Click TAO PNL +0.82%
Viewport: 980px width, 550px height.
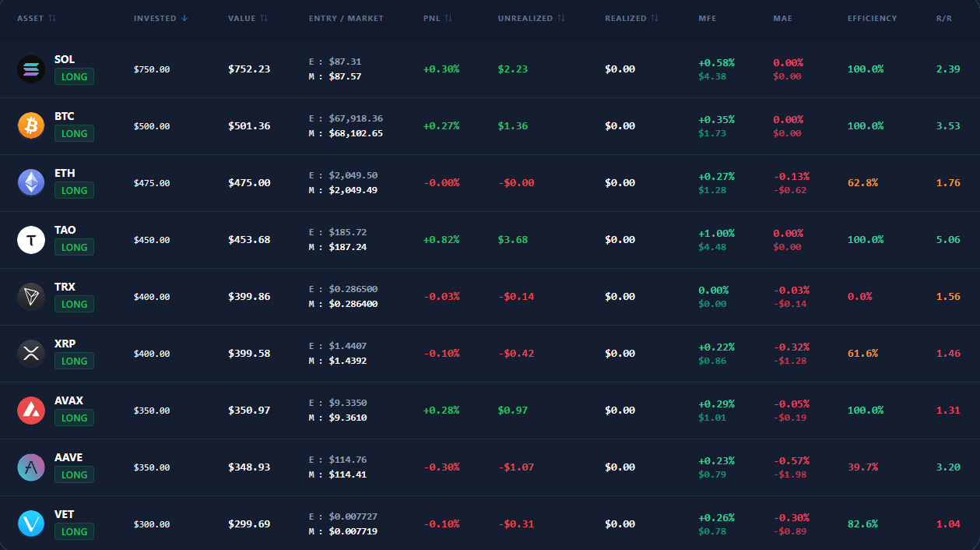coord(441,240)
